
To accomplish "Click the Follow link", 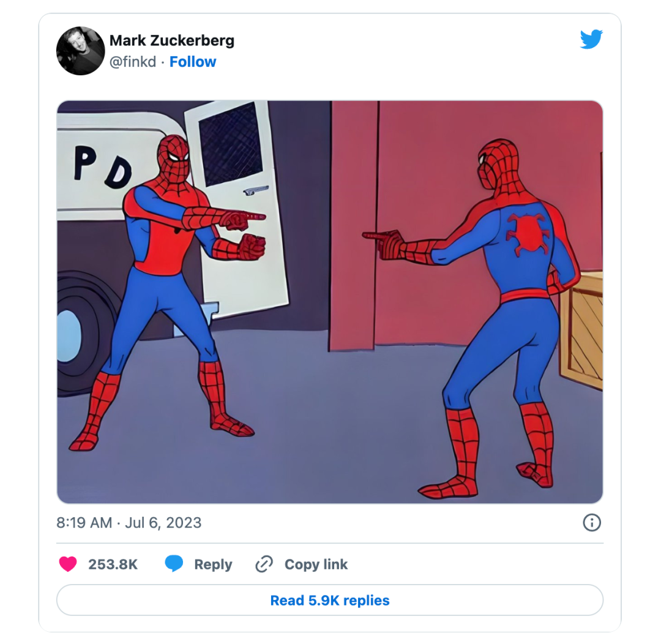I will (193, 62).
